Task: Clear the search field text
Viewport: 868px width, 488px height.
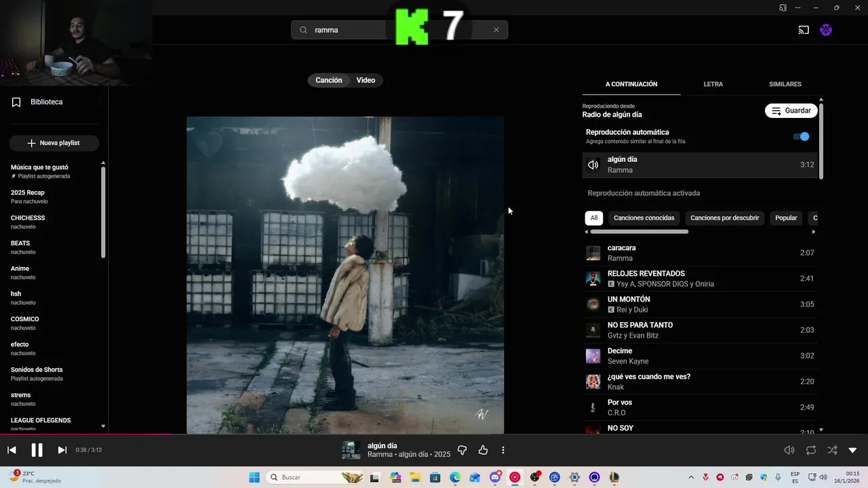Action: [x=496, y=30]
